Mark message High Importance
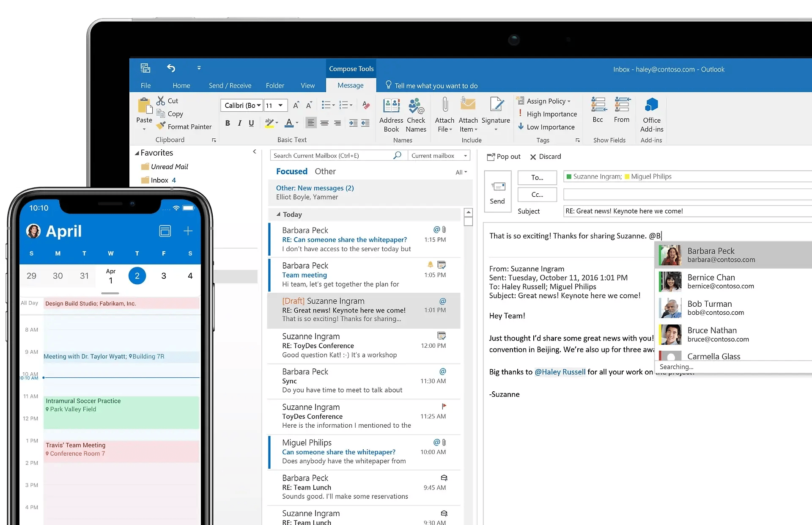 [548, 114]
